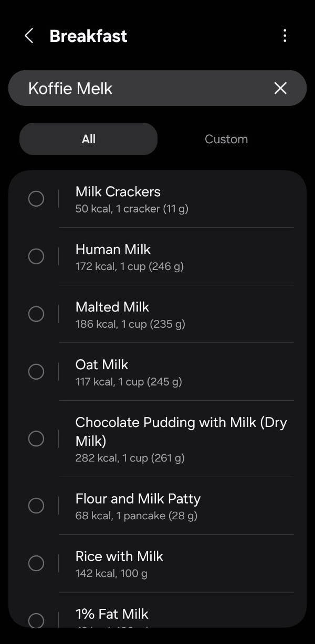Select the Milk Crackers radio button
Viewport: 315px width, 644px height.
pos(36,199)
